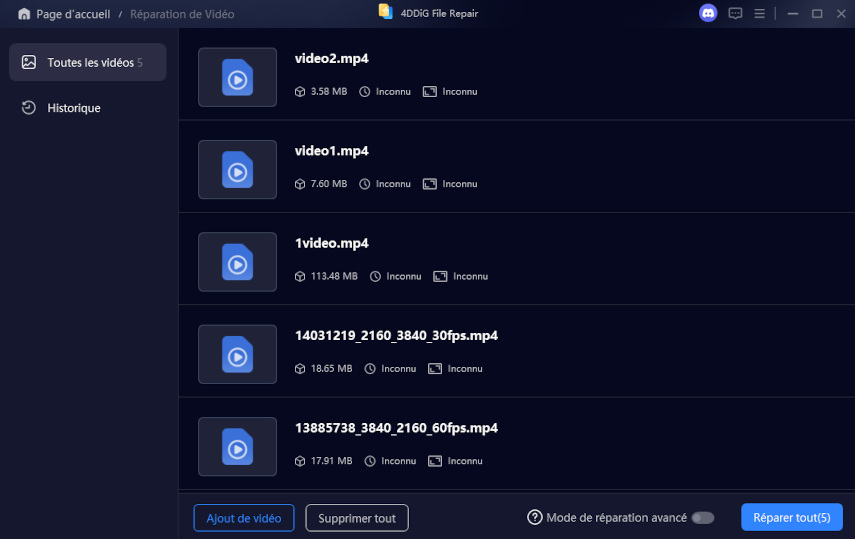The height and width of the screenshot is (539, 855).
Task: Click the duration clock icon of video2.mp4
Action: pos(364,92)
